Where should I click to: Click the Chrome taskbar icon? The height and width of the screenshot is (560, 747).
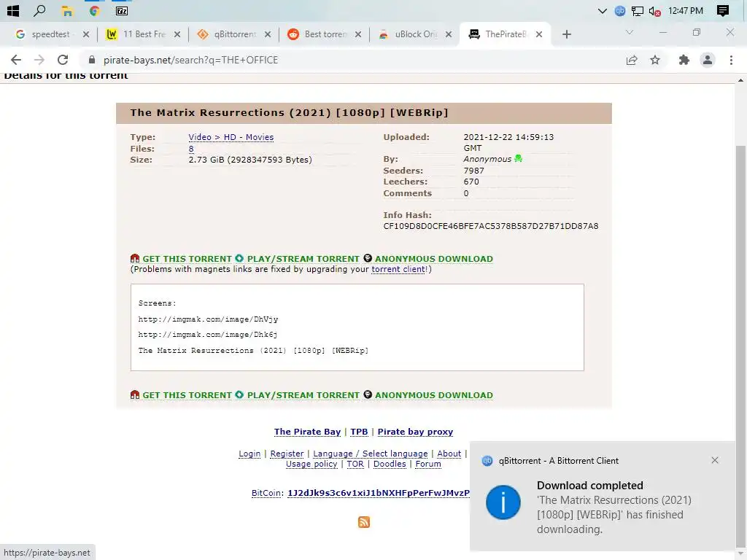pos(94,11)
